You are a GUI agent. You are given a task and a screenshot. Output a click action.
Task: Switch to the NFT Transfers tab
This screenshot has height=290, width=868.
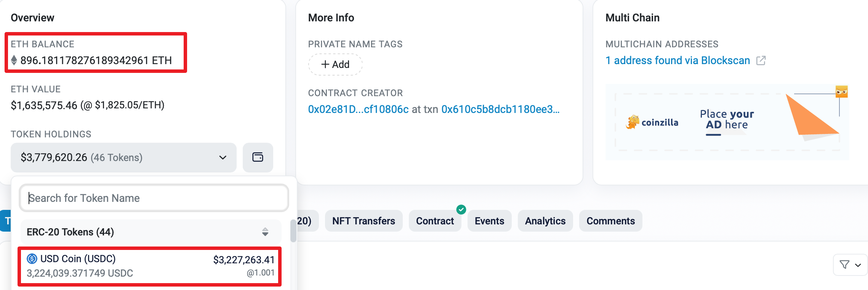point(364,221)
